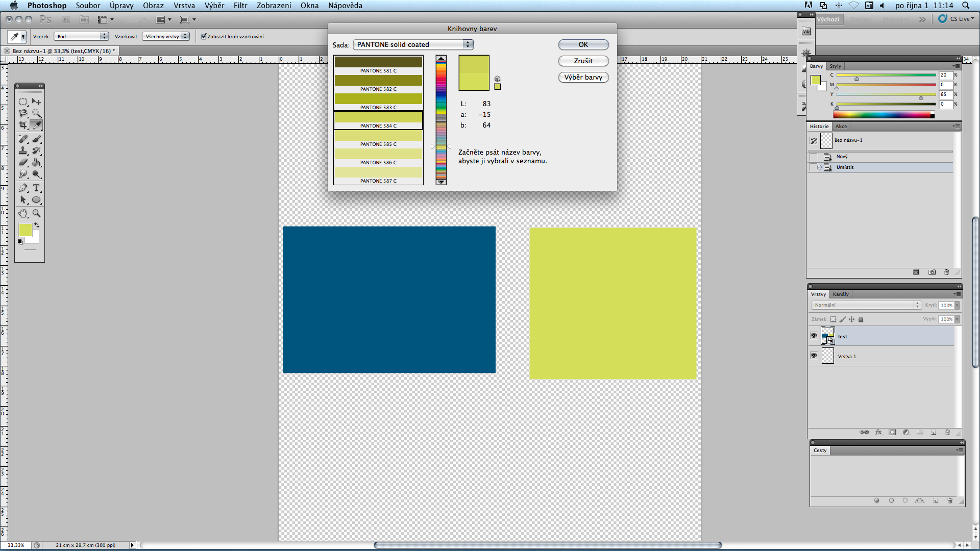This screenshot has width=980, height=551.
Task: Select the PANTONE 582 C swatch
Action: (378, 82)
